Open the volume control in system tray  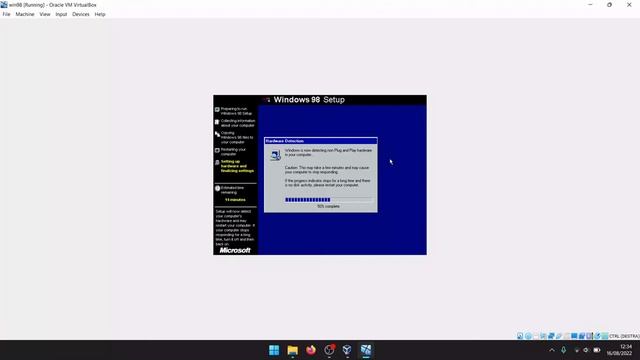(x=586, y=350)
